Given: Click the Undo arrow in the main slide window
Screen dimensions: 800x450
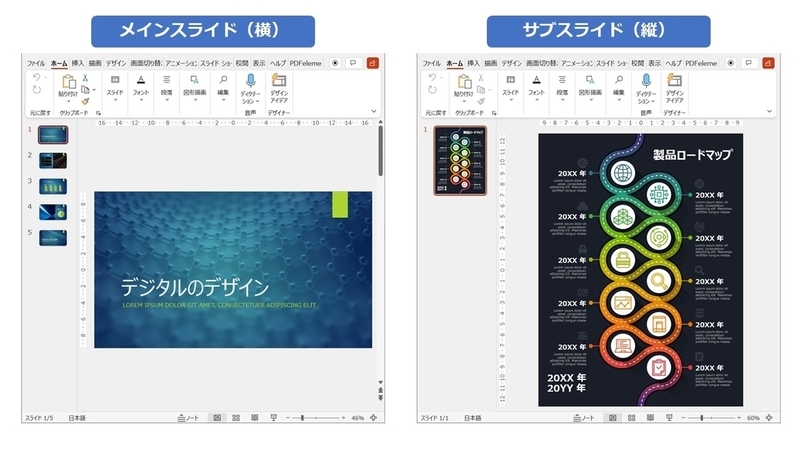Looking at the screenshot, I should (x=36, y=78).
